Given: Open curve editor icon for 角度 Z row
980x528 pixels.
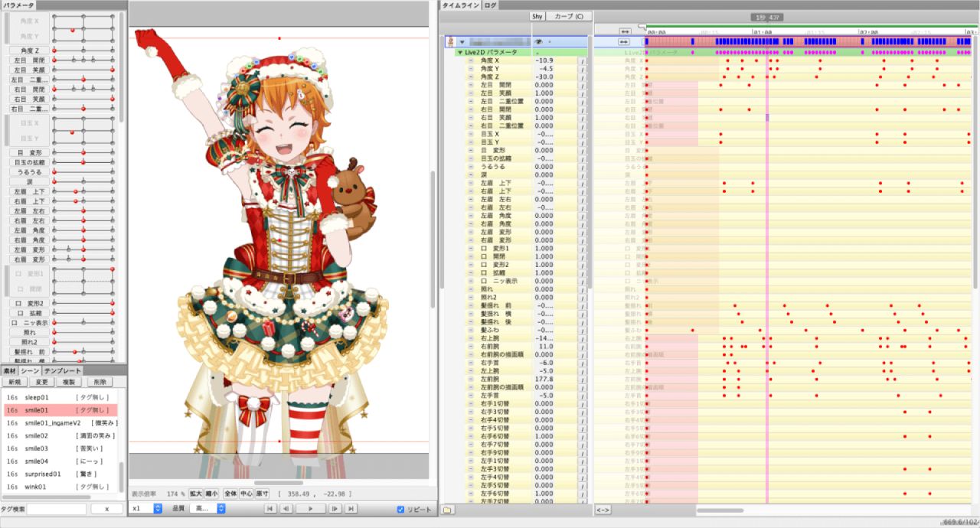Looking at the screenshot, I should click(582, 77).
